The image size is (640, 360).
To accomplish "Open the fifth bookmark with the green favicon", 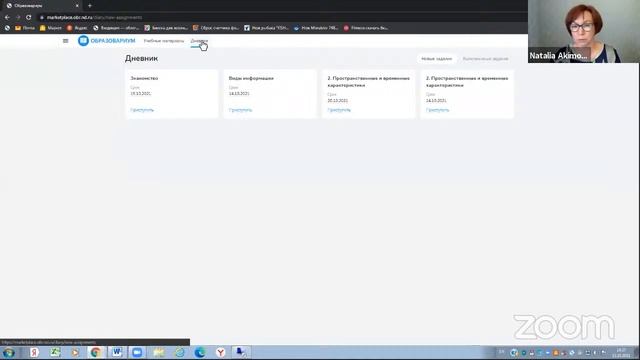I will 166,28.
